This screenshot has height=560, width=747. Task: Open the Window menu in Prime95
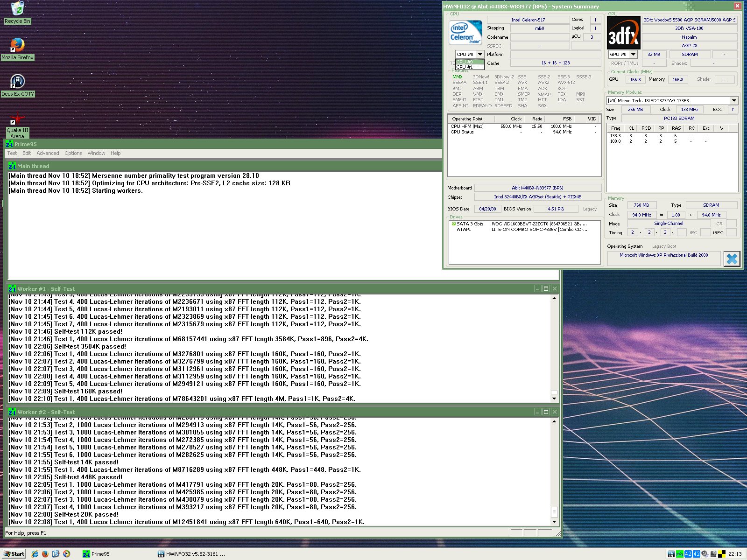(x=96, y=153)
